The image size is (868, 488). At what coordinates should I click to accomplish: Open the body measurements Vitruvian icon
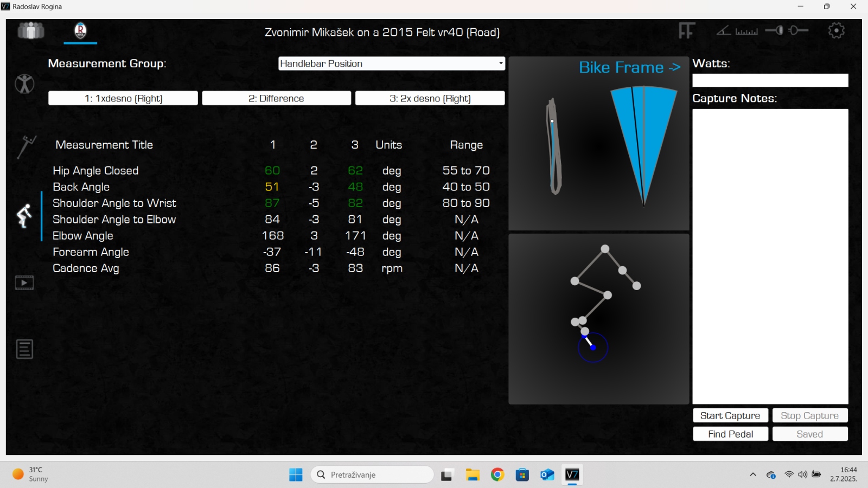click(x=24, y=84)
